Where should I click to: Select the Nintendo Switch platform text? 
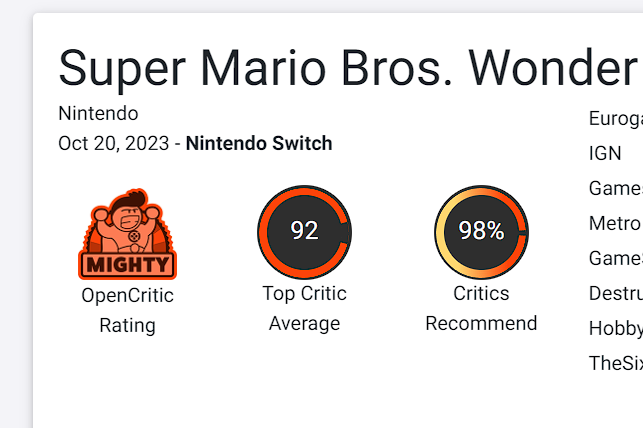pyautogui.click(x=259, y=143)
